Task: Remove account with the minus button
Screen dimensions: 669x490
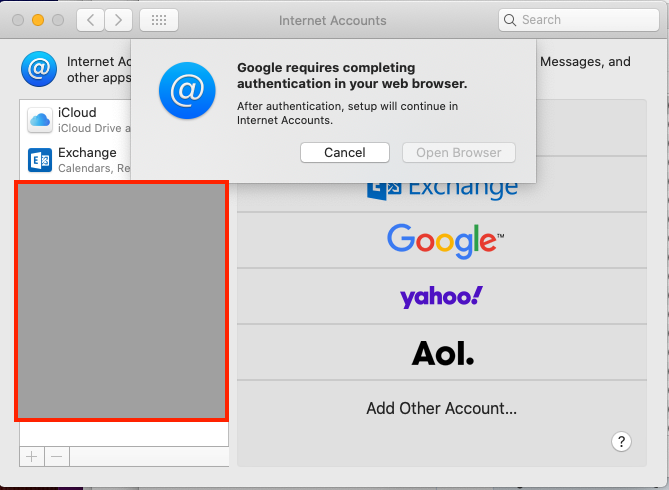Action: (57, 457)
